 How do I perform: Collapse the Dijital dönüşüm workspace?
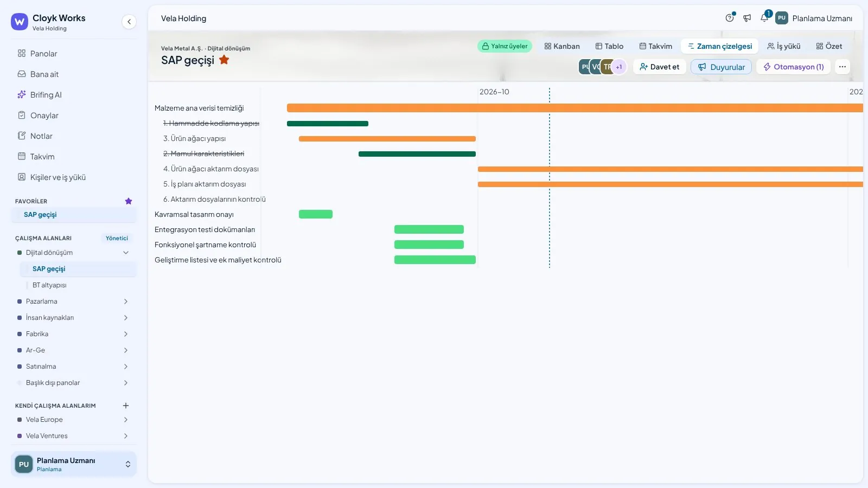tap(126, 253)
